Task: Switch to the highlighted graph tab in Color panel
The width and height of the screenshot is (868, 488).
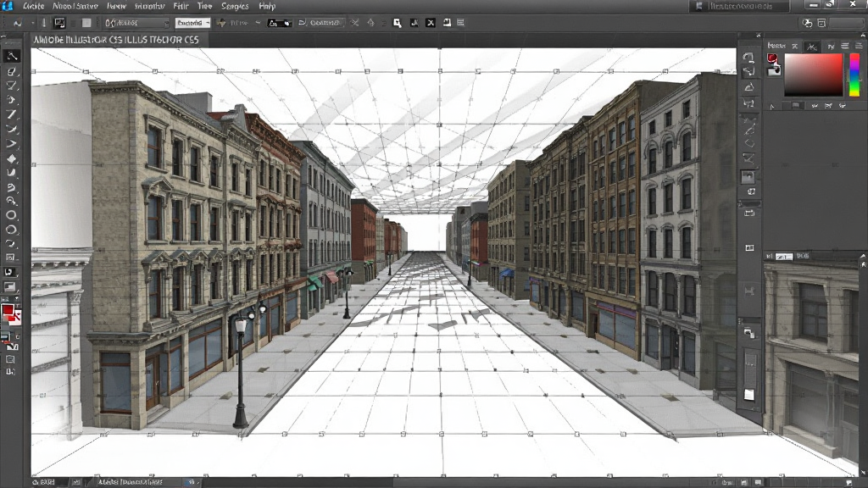Action: pos(811,47)
